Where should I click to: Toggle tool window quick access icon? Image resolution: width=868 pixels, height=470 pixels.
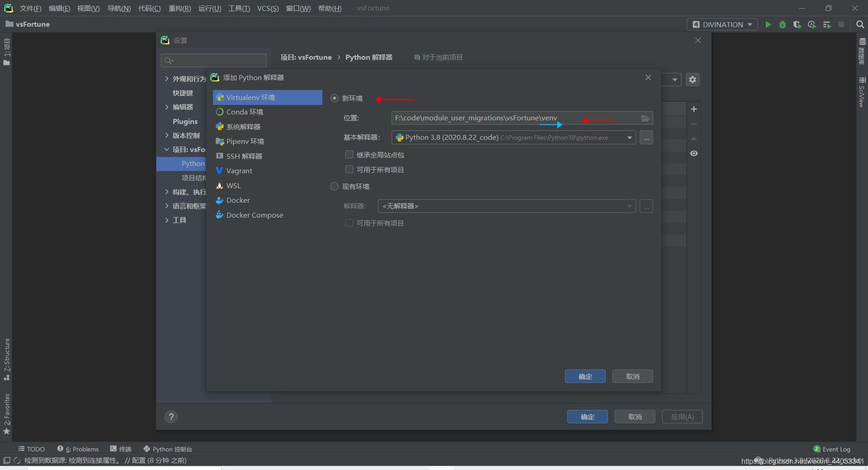click(x=7, y=461)
